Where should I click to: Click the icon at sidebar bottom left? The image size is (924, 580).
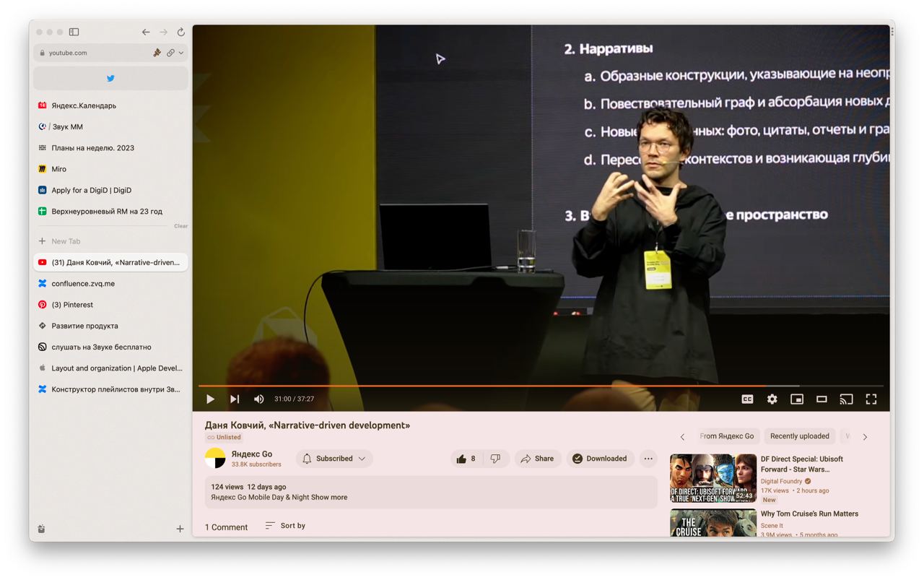(41, 529)
